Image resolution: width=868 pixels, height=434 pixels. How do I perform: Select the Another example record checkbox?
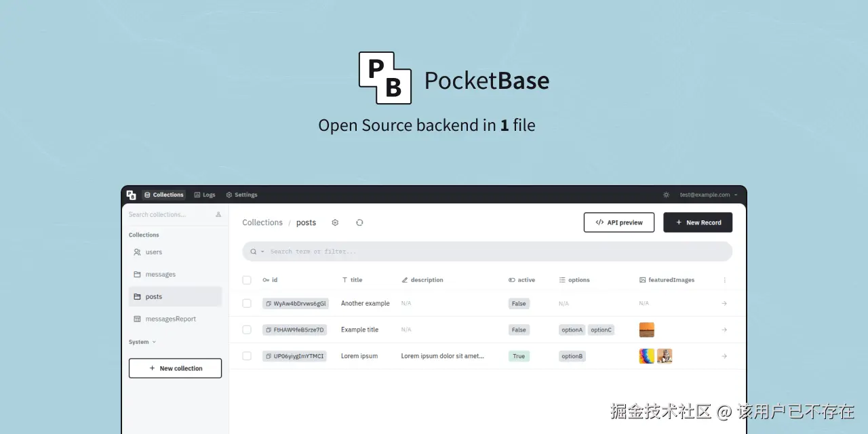tap(247, 303)
